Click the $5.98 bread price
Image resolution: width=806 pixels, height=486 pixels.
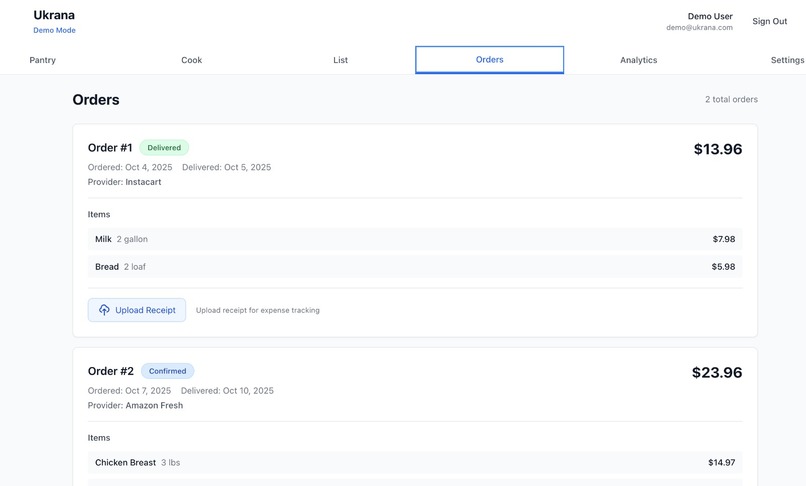(723, 267)
